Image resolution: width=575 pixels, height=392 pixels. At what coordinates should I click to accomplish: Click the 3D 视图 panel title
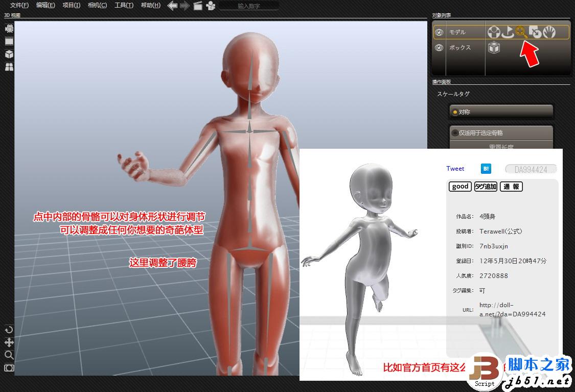click(x=12, y=15)
